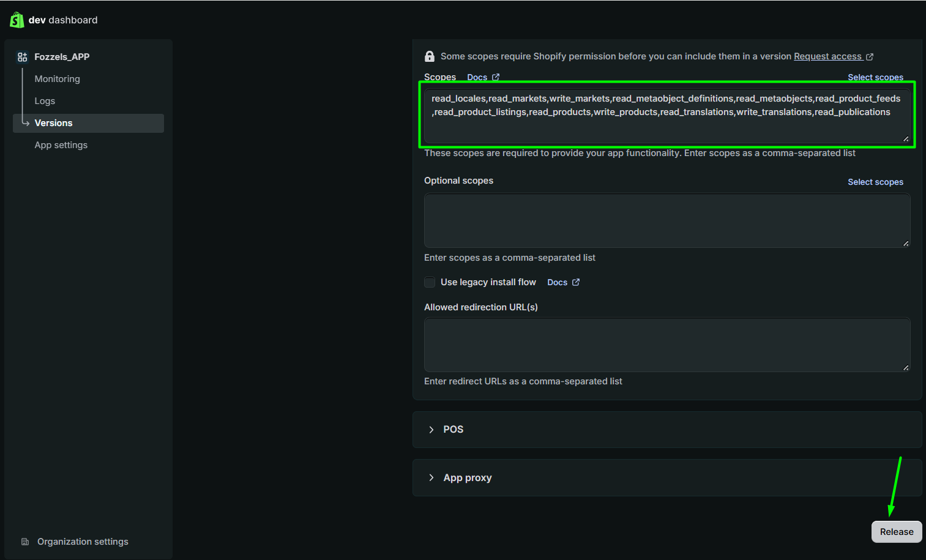Click the lock icon beside scopes notice
Image resolution: width=926 pixels, height=560 pixels.
pyautogui.click(x=430, y=56)
